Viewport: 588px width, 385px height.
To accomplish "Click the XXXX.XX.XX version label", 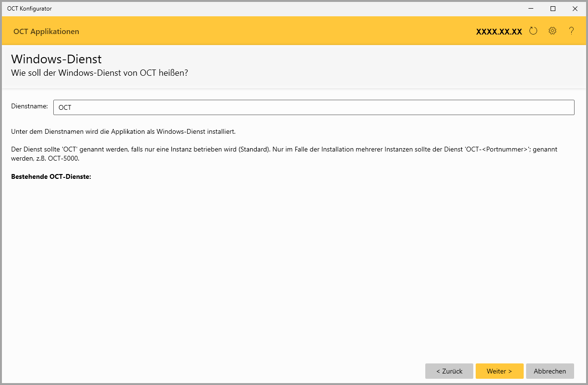I will 499,32.
